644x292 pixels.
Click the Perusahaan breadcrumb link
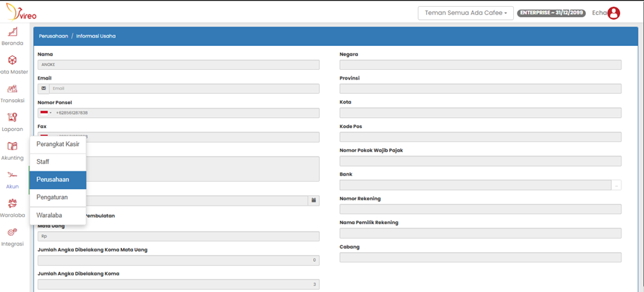pyautogui.click(x=53, y=36)
